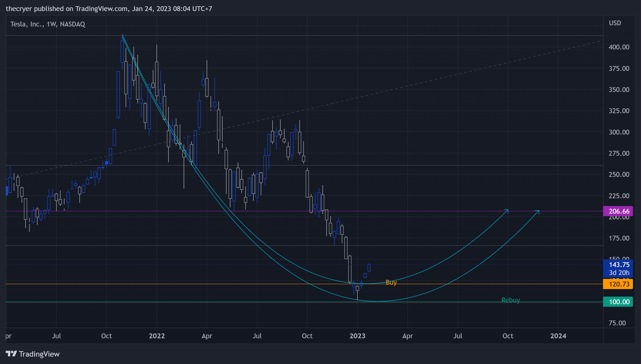Click the blue 143.75 current price label

[x=619, y=264]
